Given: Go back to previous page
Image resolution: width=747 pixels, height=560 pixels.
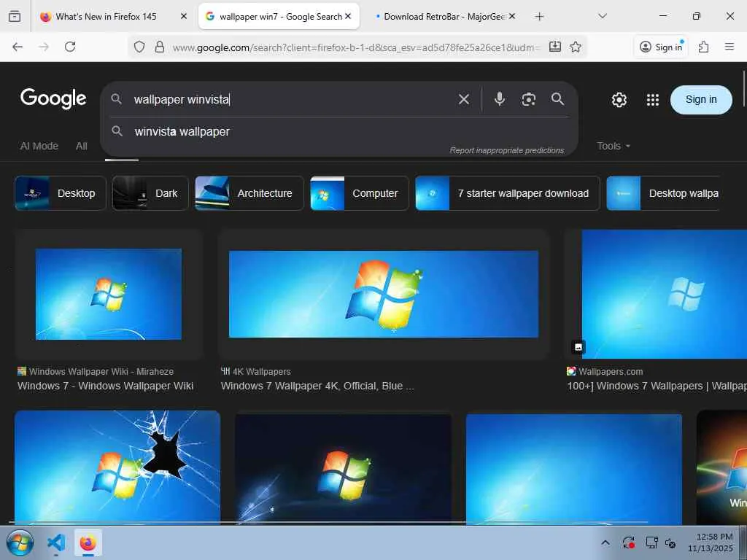Looking at the screenshot, I should point(18,47).
